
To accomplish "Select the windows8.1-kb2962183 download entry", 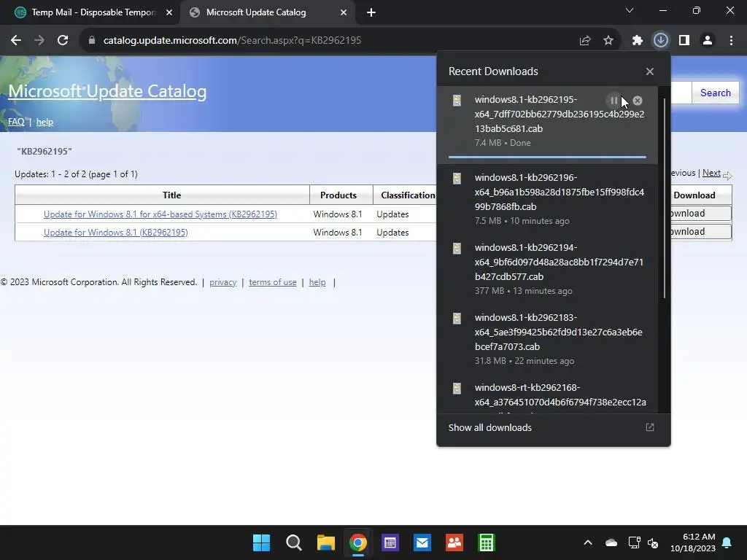I will (547, 339).
